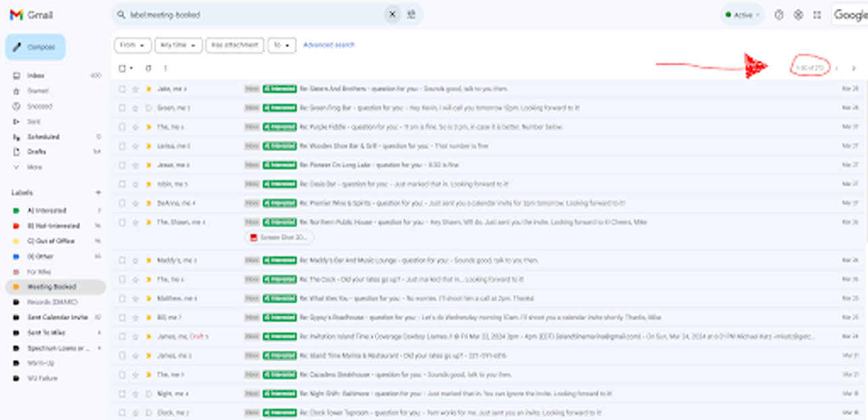Open the Gypsy's Roadhouse email from Bill
Screen dimensions: 868x420
tap(490, 317)
